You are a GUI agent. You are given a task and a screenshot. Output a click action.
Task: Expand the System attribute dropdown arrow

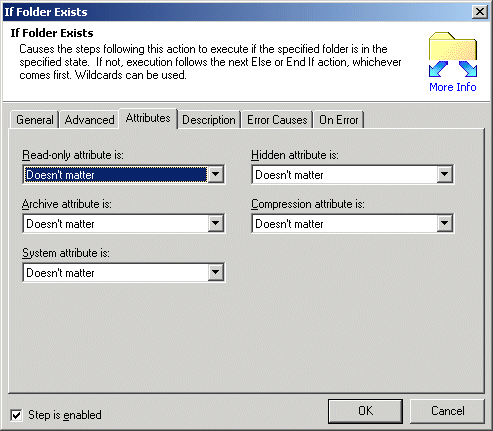tap(215, 272)
